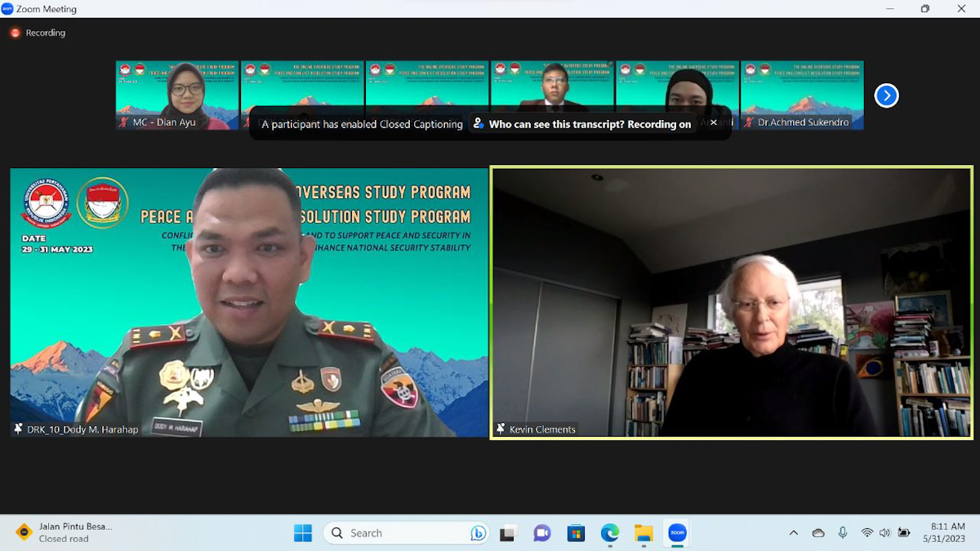Select the Dr.Achmed Sukendro thumbnail
Screen dimensions: 980x551
click(x=802, y=96)
